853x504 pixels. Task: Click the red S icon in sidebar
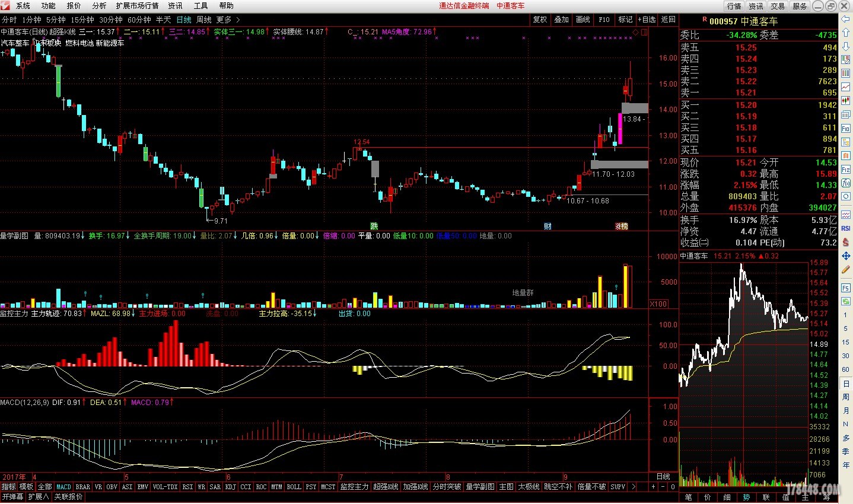coord(846,242)
